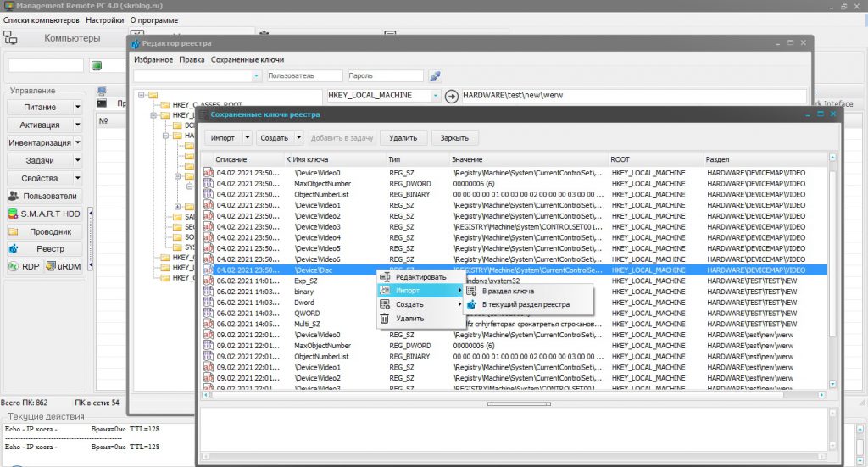The width and height of the screenshot is (868, 467).
Task: Click the HKEY_CLASSES_ROOT folder icon
Action: (x=165, y=104)
